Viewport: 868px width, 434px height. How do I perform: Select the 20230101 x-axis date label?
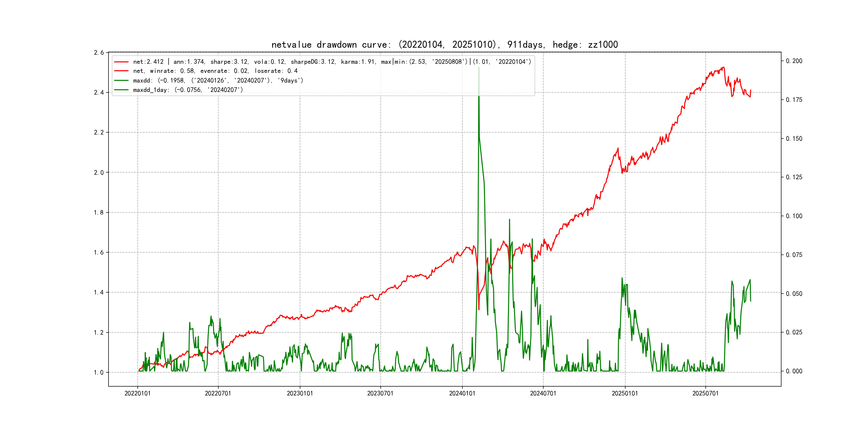point(300,393)
